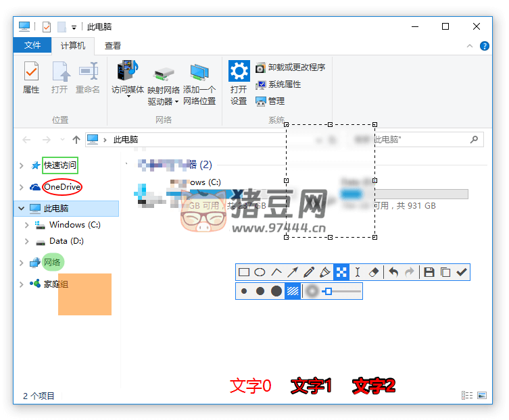Switch to the View ribbon tab
This screenshot has width=509, height=420.
(113, 45)
